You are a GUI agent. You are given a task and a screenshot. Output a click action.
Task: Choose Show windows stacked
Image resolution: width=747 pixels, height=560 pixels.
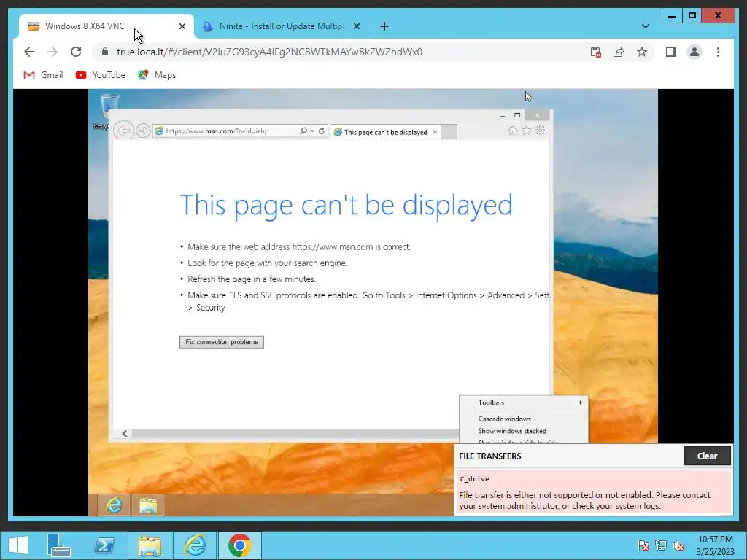(524, 431)
